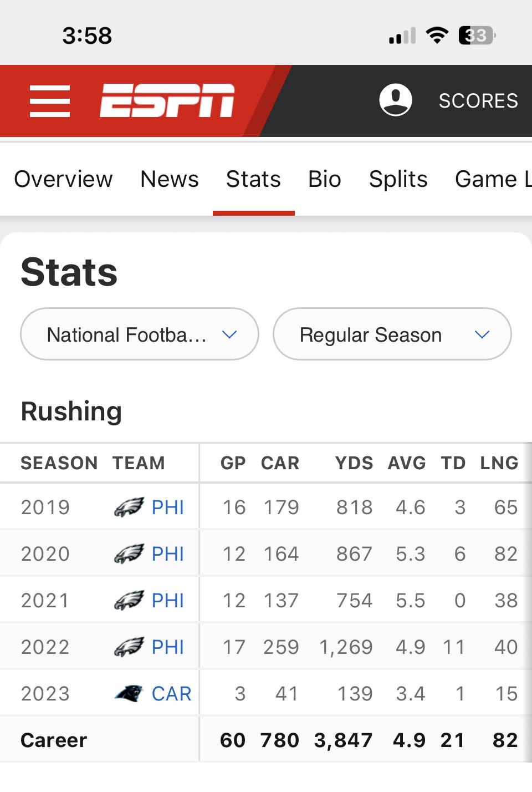Open the CAR team link for 2023
532x792 pixels.
click(171, 693)
